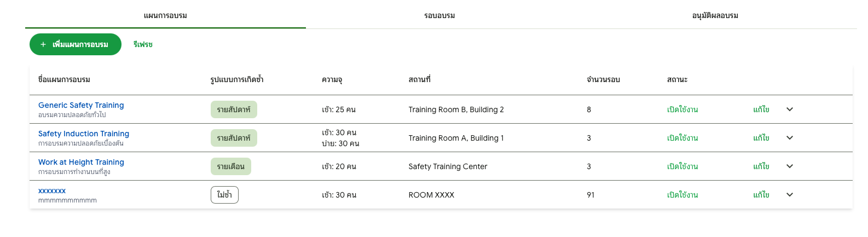Open the อนุมัติผลอบรม tab
Viewport: 868px width, 237px height.
(715, 15)
